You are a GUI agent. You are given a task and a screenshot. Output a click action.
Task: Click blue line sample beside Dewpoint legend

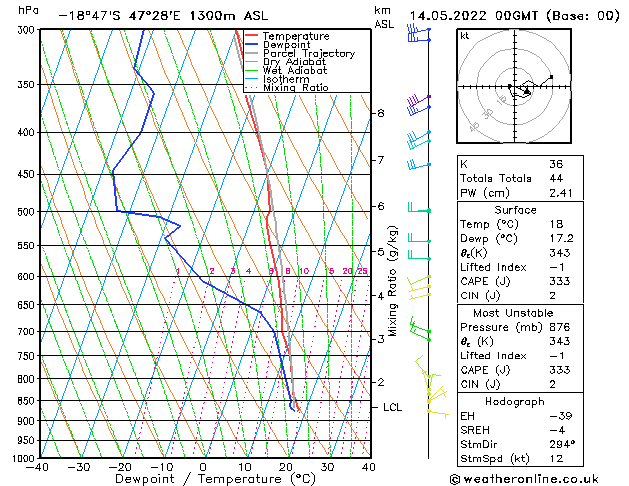(252, 44)
